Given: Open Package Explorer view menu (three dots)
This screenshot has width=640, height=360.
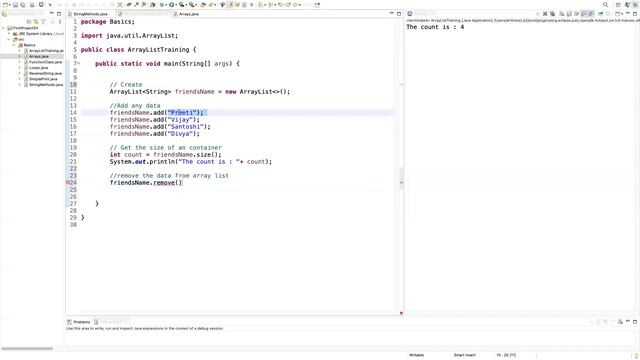Looking at the screenshot, I should pos(60,22).
